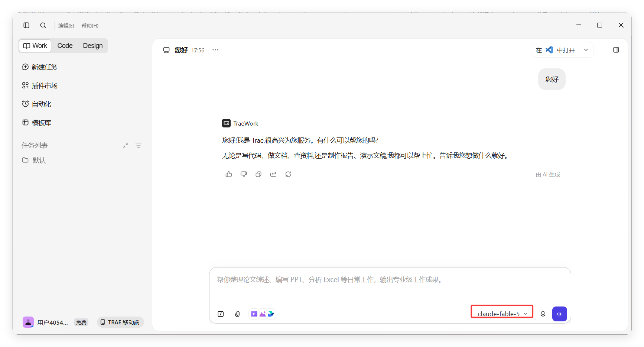Click the 您好 conversation title
Screen dimensions: 644x347
click(181, 50)
